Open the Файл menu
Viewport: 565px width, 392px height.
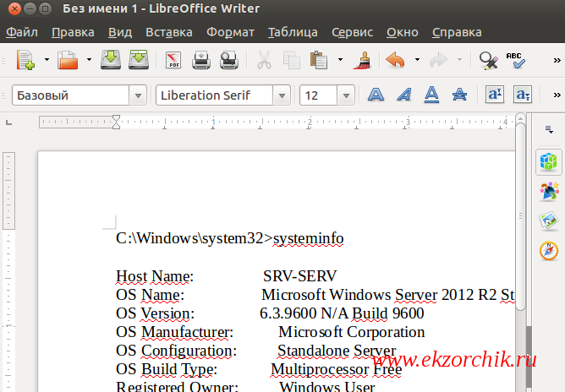(x=22, y=32)
